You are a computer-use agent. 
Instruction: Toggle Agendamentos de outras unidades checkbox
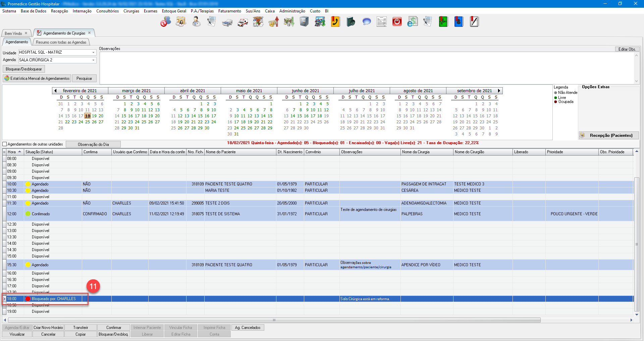5,144
